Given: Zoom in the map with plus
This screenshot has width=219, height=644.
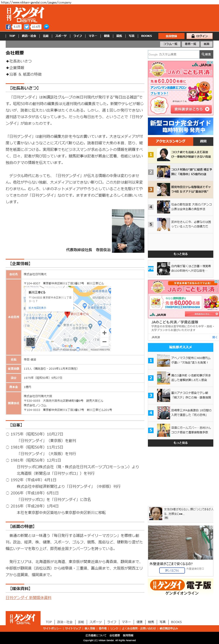Looking at the screenshot, I should (x=104, y=333).
